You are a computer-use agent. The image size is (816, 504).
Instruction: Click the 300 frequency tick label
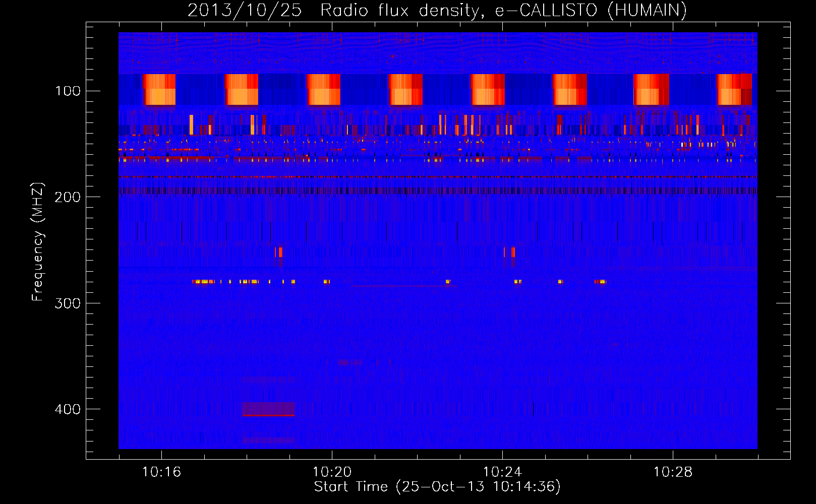[x=68, y=303]
